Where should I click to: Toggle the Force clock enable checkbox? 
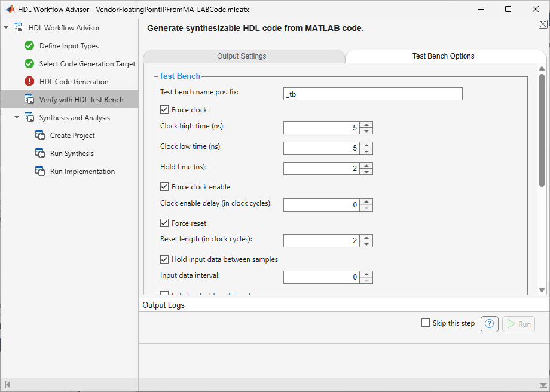(164, 186)
